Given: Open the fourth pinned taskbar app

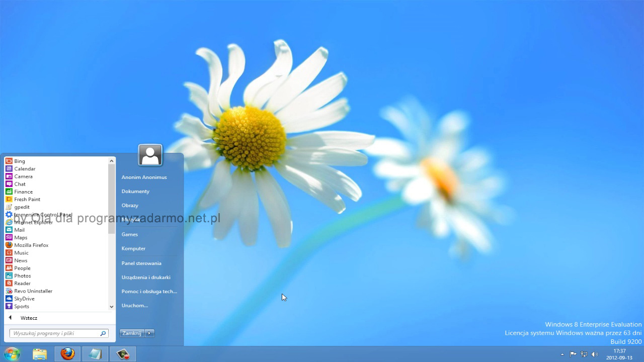Looking at the screenshot, I should click(x=123, y=354).
